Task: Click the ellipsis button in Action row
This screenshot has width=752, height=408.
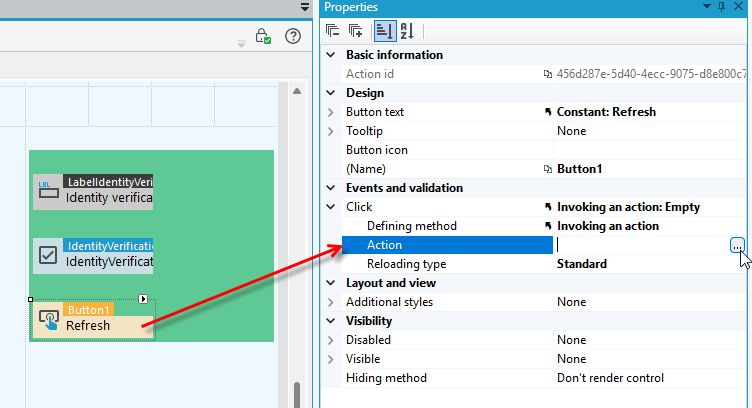Action: point(737,245)
